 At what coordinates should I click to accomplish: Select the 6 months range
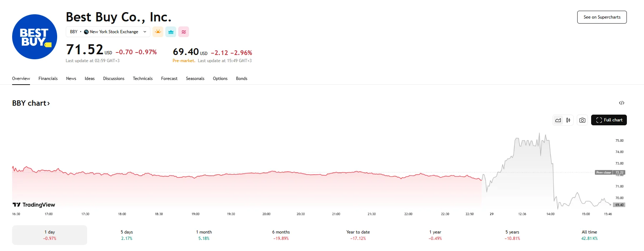pyautogui.click(x=281, y=235)
